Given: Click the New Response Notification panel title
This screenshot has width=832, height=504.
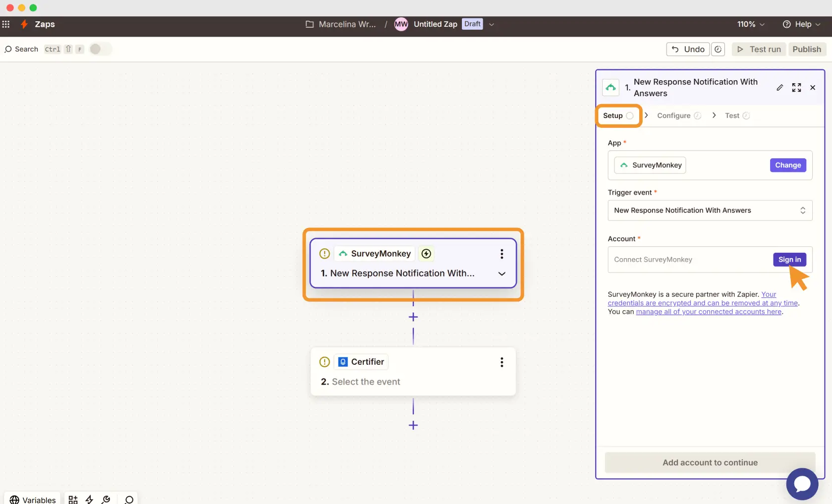Looking at the screenshot, I should pyautogui.click(x=695, y=88).
